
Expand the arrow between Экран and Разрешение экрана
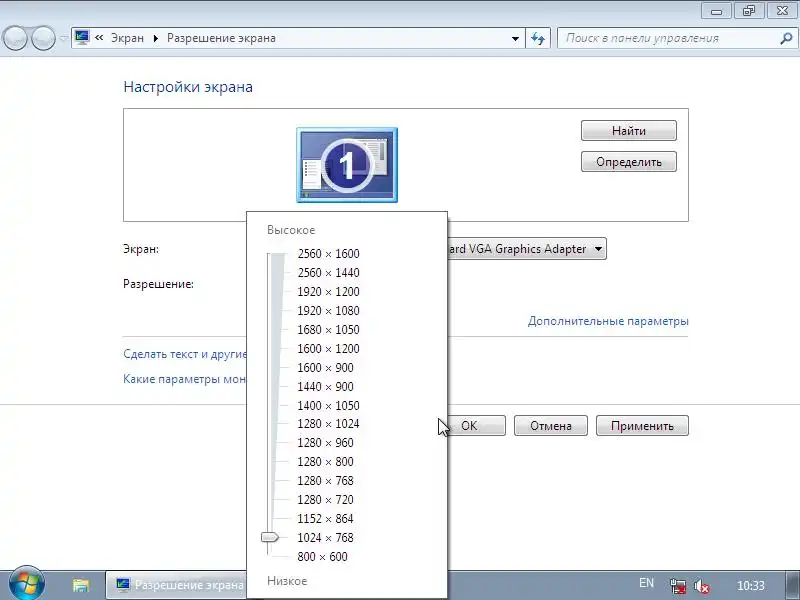point(156,38)
